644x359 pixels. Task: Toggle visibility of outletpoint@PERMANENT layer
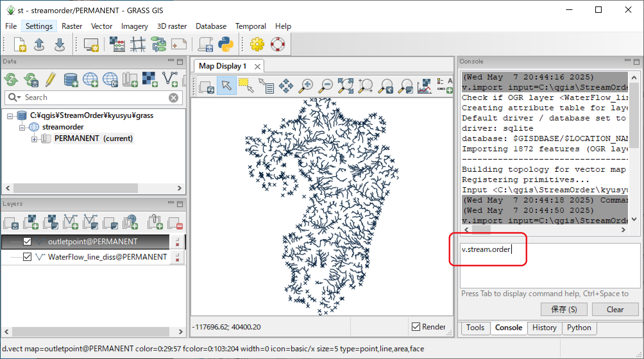click(x=27, y=241)
